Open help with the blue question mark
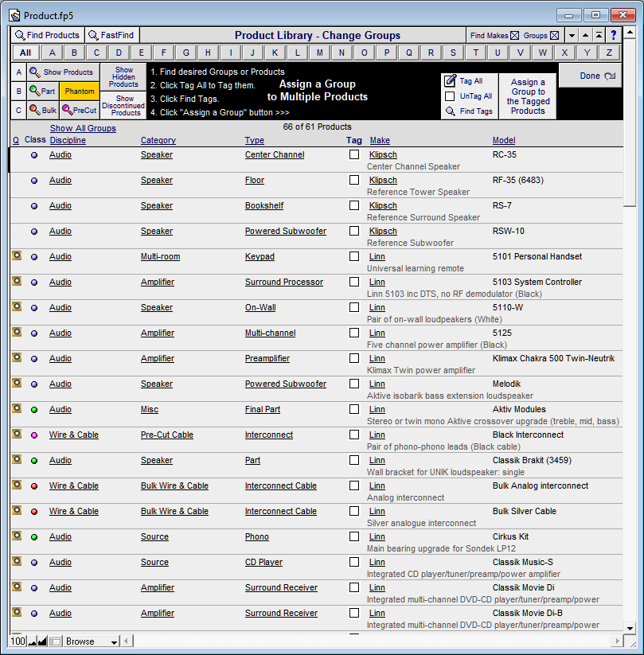 click(x=614, y=35)
